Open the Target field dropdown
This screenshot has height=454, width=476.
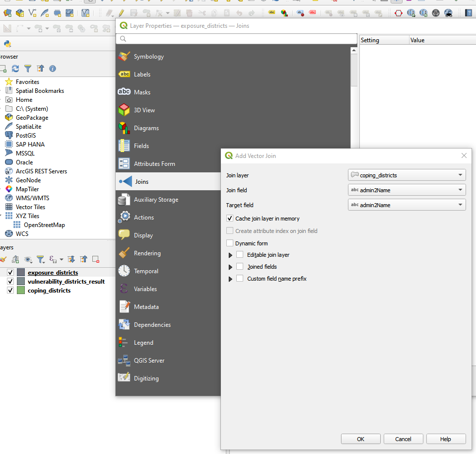[407, 205]
